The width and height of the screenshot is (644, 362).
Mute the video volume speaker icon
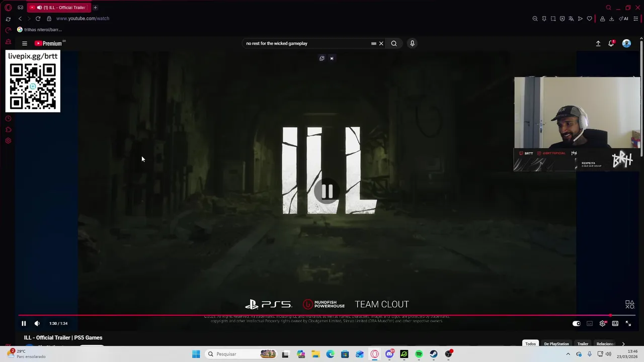37,323
